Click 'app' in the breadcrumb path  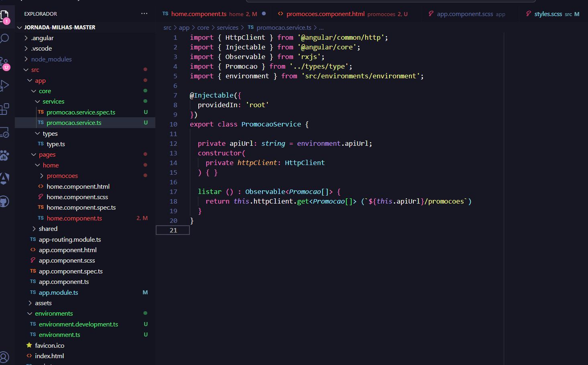(184, 28)
